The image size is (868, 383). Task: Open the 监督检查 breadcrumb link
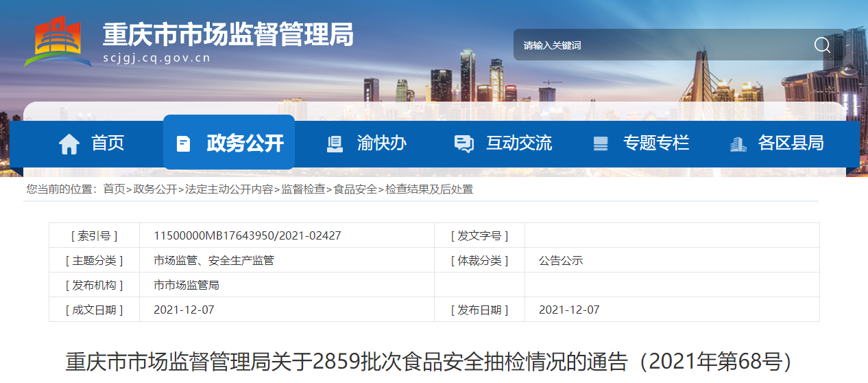point(303,189)
